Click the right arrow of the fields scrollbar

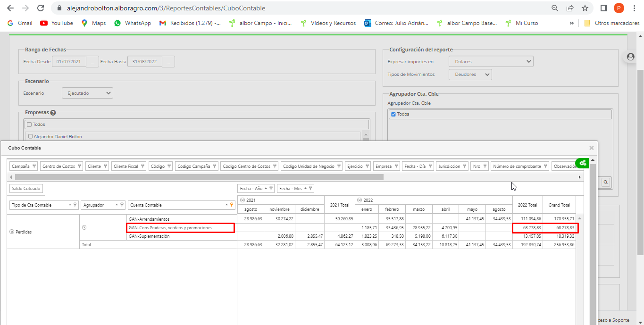click(x=580, y=177)
